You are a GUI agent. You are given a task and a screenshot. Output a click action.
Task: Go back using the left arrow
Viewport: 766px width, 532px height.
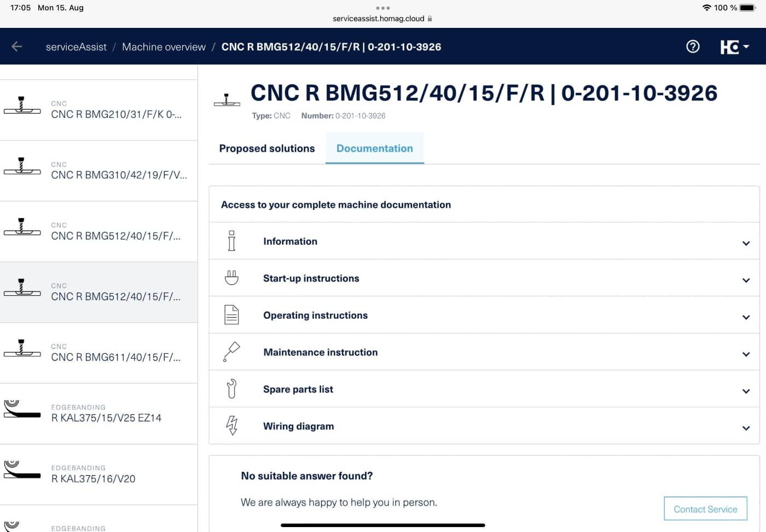pyautogui.click(x=17, y=46)
